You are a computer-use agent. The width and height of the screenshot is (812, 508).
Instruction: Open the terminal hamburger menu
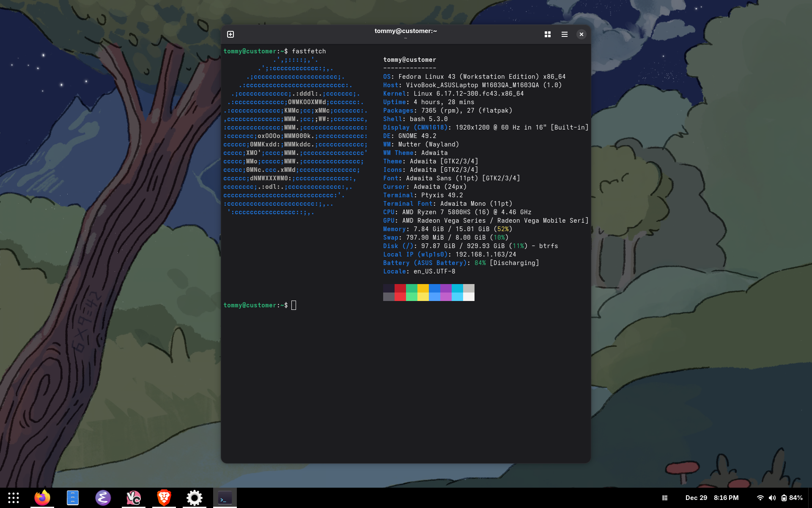coord(565,34)
